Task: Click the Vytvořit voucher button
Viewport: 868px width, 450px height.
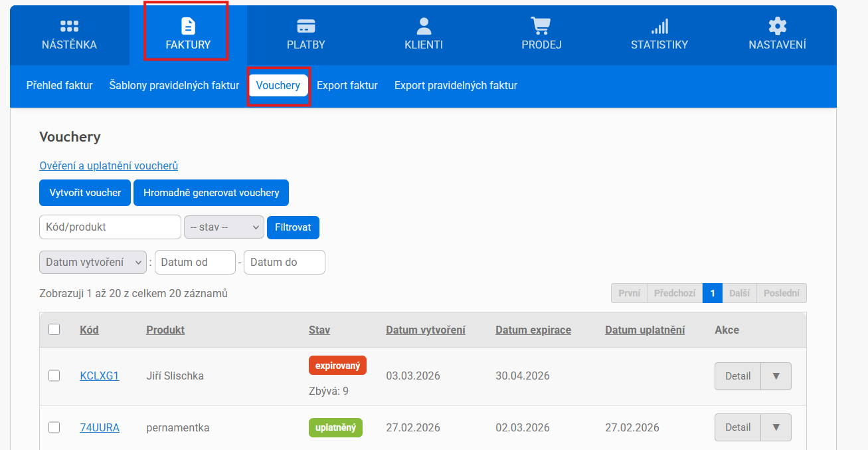Action: [x=85, y=193]
